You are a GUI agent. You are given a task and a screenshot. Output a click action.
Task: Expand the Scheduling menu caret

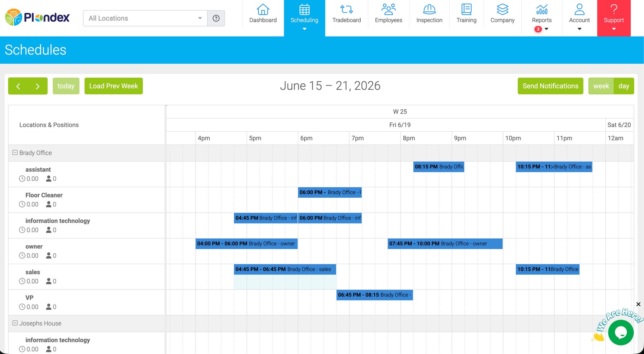pyautogui.click(x=304, y=29)
